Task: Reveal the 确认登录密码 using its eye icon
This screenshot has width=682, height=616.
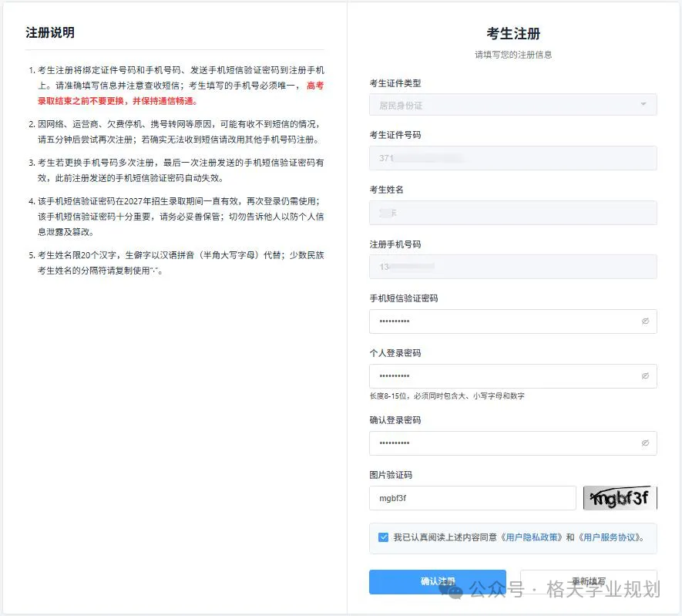Action: point(645,443)
